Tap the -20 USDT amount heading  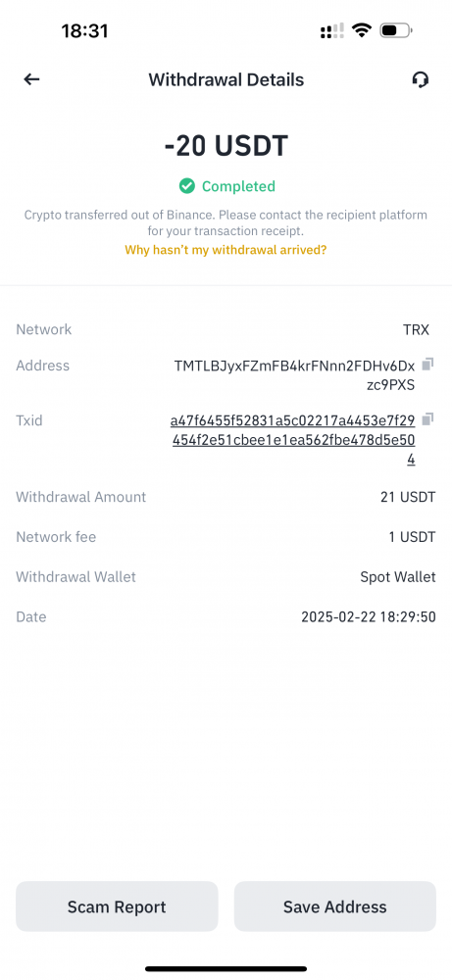click(226, 146)
